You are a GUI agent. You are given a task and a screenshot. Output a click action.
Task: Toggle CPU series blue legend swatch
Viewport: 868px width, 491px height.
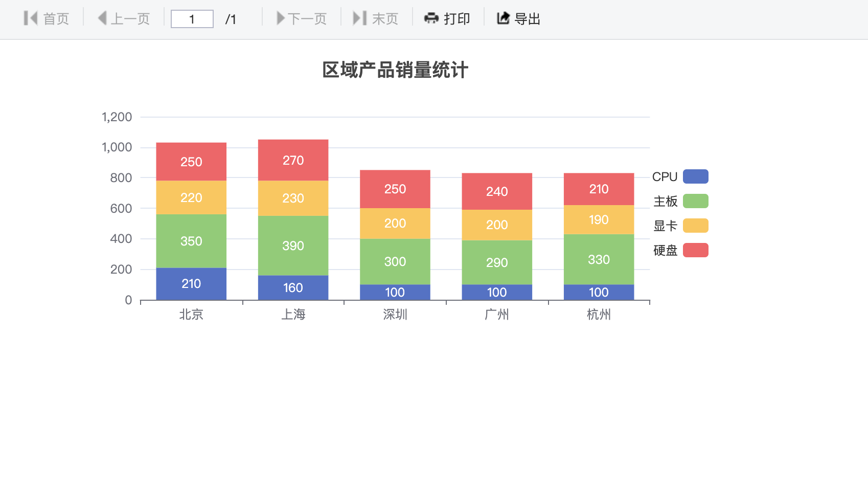pyautogui.click(x=696, y=176)
